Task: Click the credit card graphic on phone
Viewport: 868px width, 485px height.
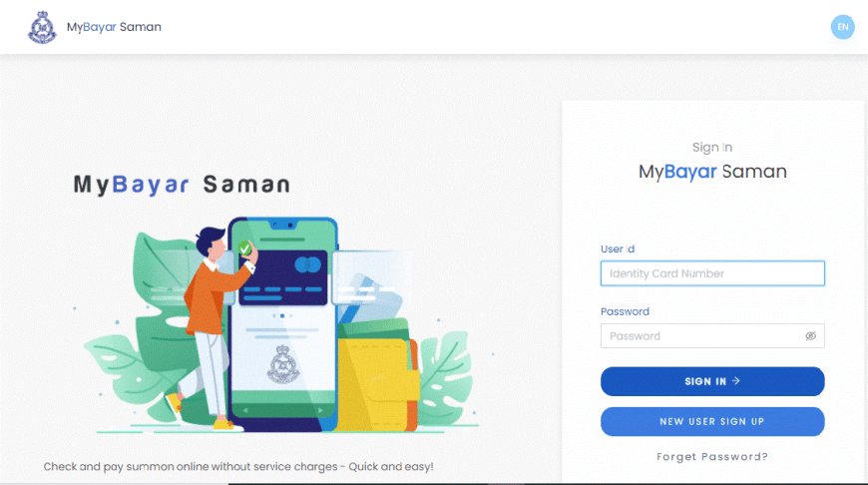Action: 283,277
